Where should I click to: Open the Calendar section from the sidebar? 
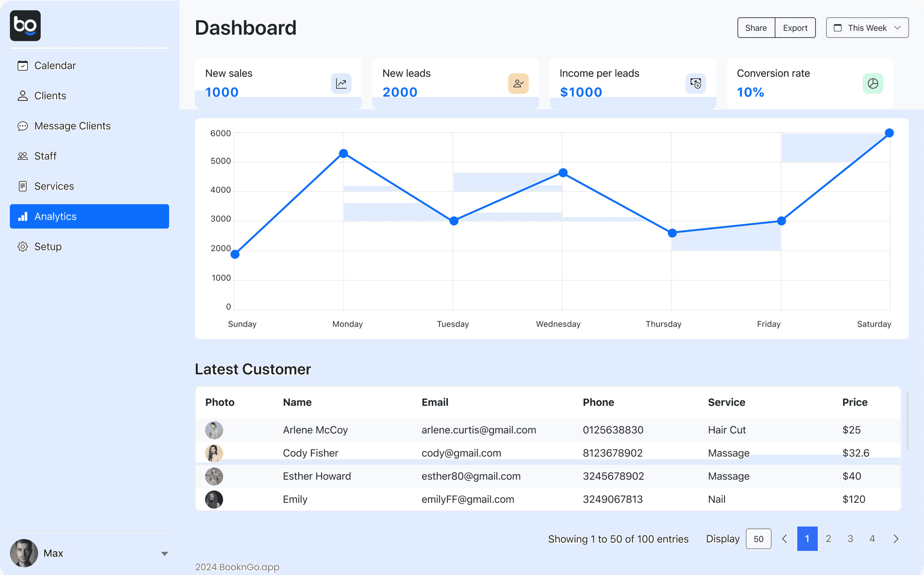[x=55, y=65]
